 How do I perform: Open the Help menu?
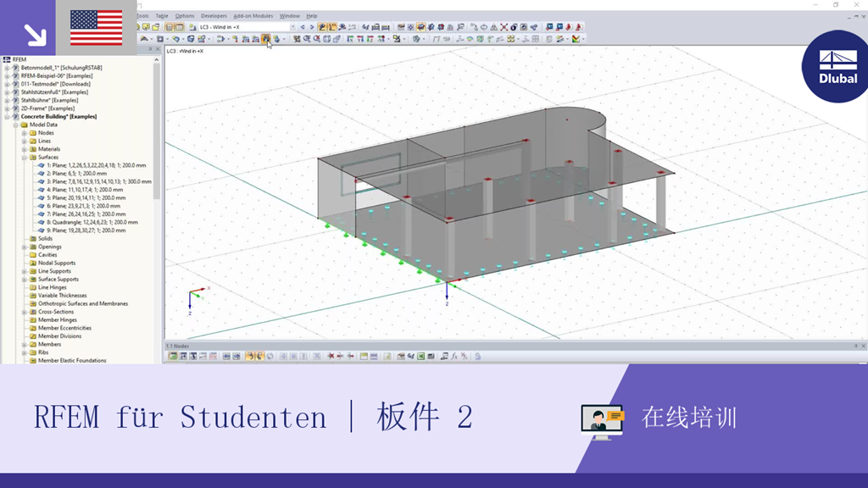click(312, 16)
